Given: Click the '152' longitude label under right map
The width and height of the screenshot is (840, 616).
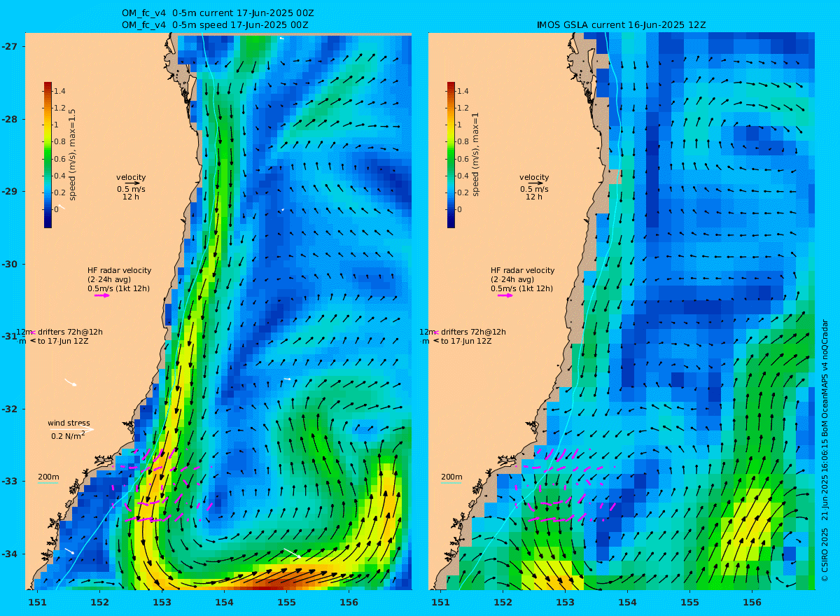Looking at the screenshot, I should click(503, 602).
